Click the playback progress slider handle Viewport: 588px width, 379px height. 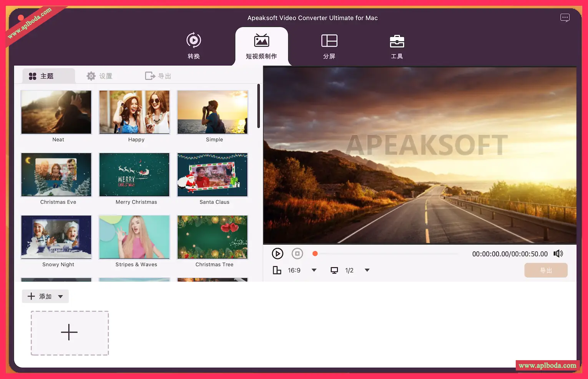(x=315, y=254)
